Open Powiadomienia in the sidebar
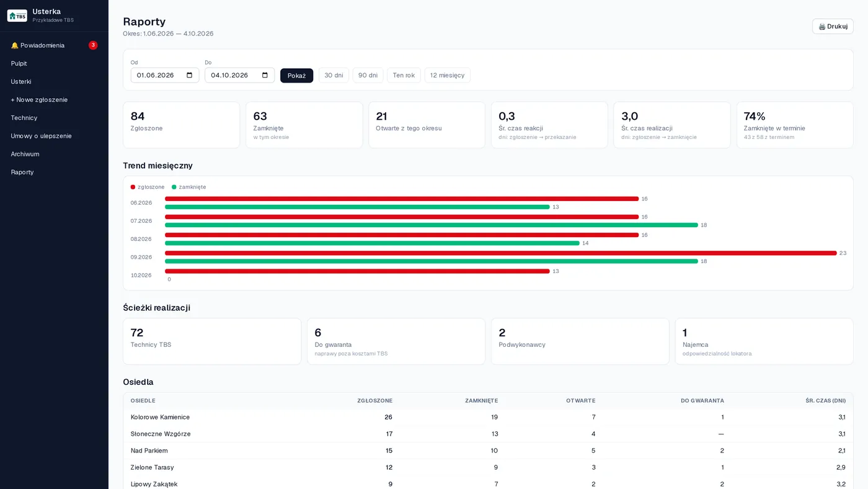This screenshot has height=489, width=868. [x=54, y=45]
